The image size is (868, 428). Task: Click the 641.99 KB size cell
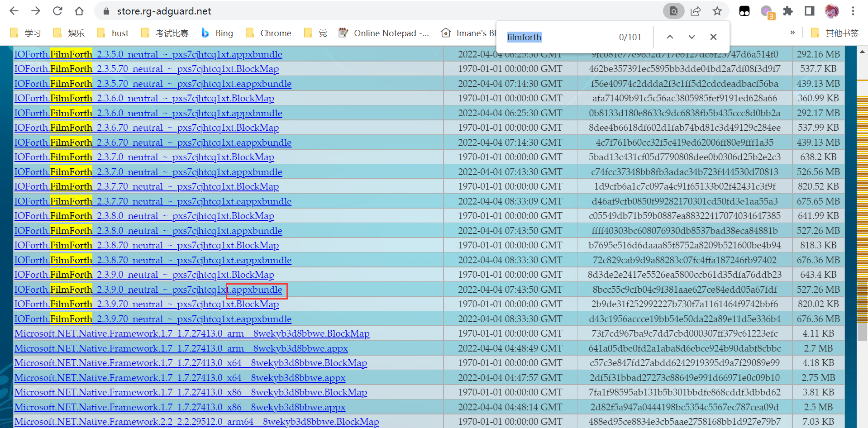818,216
